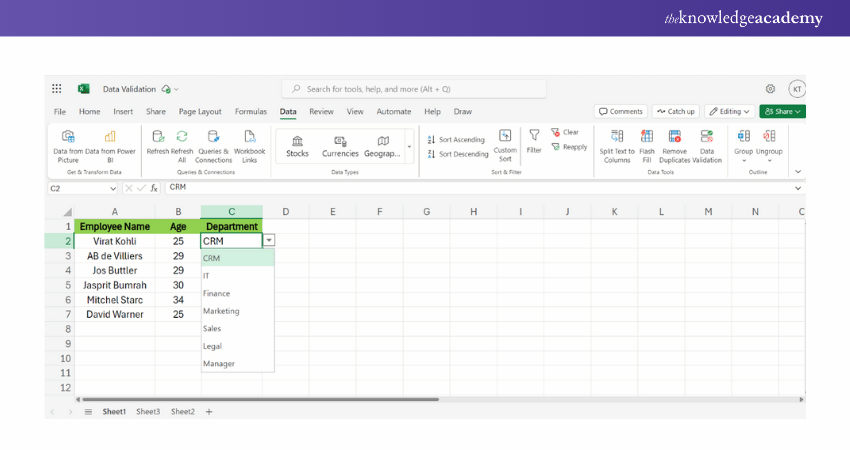Expand the Name Box dropdown
The image size is (850, 450).
[x=113, y=188]
